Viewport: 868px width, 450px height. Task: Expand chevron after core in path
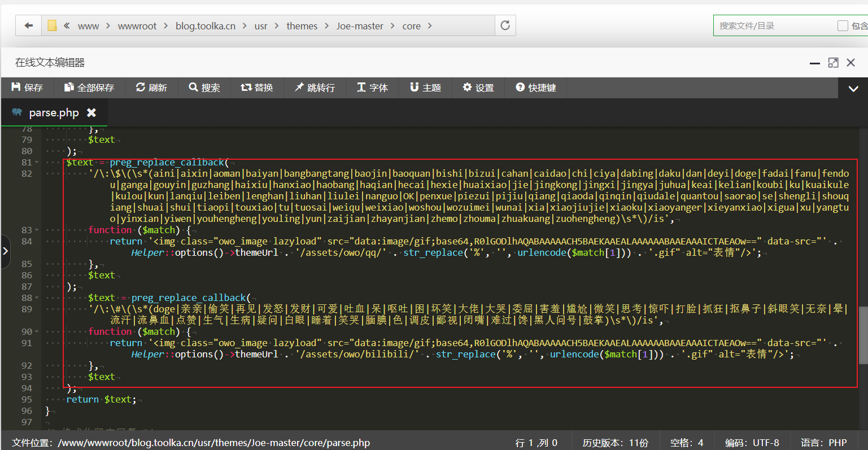coord(430,25)
